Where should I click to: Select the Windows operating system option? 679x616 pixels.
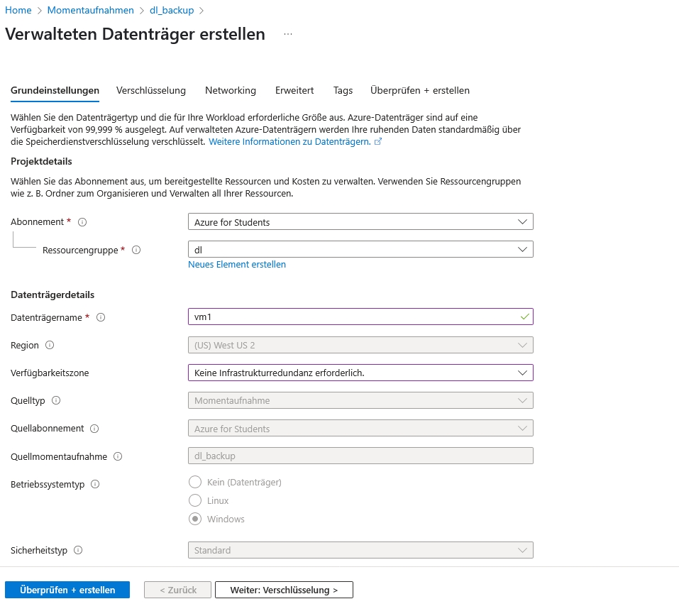pos(194,519)
